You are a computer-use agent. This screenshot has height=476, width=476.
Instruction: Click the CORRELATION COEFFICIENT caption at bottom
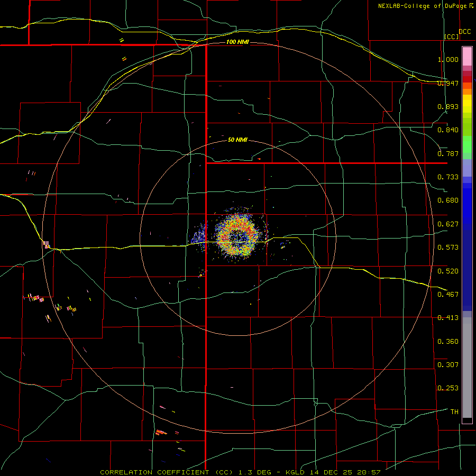pos(240,472)
